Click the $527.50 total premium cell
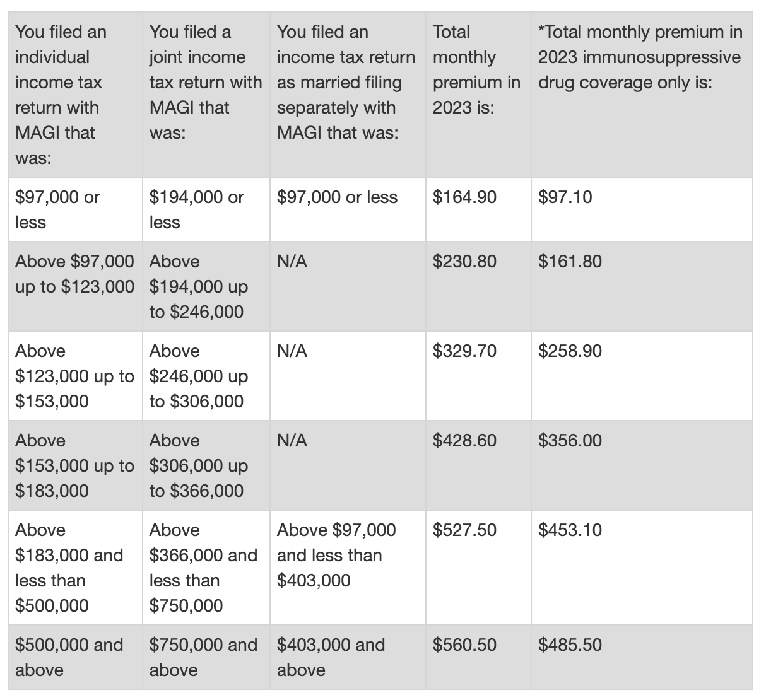 464,530
